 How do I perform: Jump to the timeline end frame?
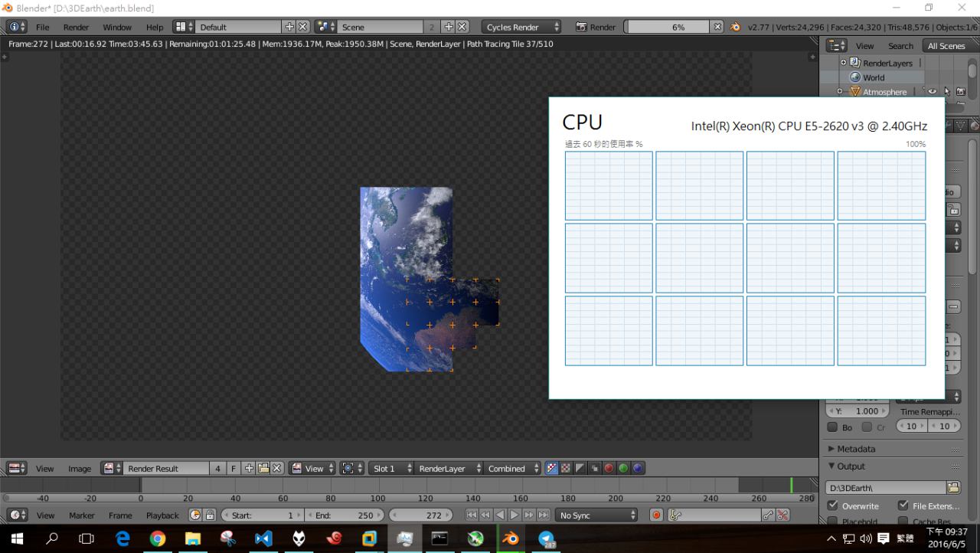pos(544,515)
